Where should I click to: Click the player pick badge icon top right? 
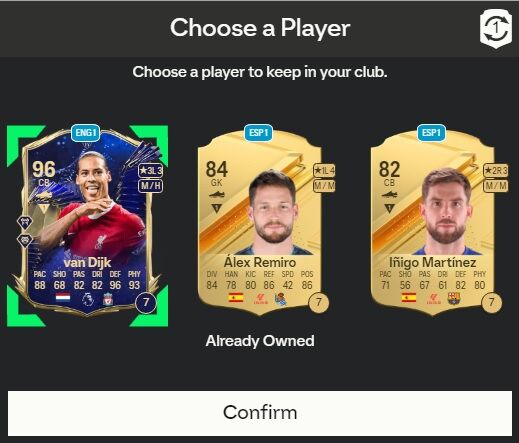496,29
